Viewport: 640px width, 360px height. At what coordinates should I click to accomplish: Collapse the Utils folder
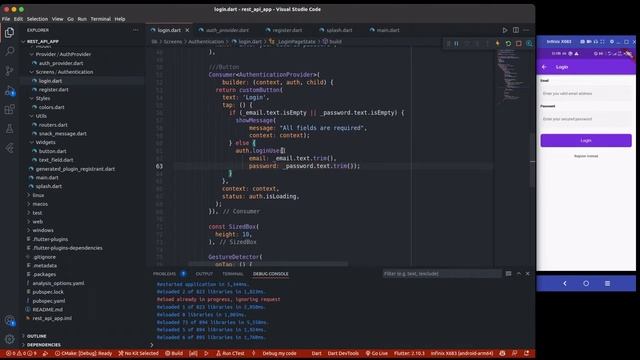pos(41,116)
